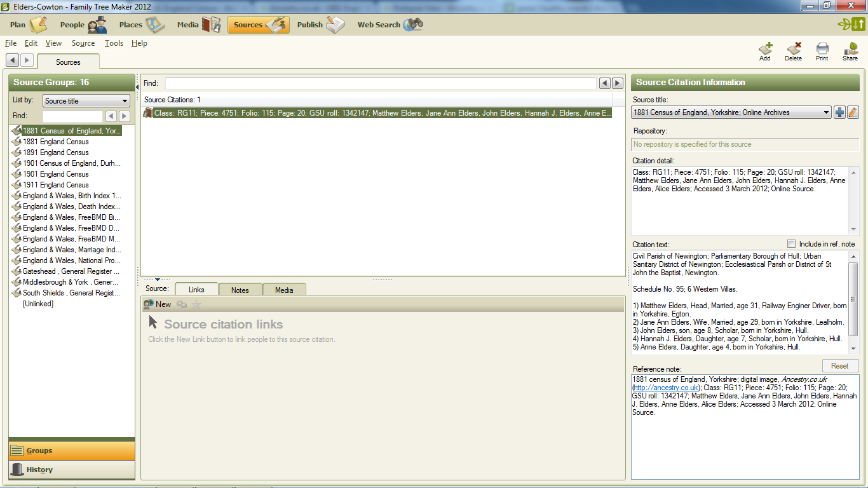Viewport: 868px width, 488px height.
Task: Select the 1911 England Census source
Action: point(55,185)
